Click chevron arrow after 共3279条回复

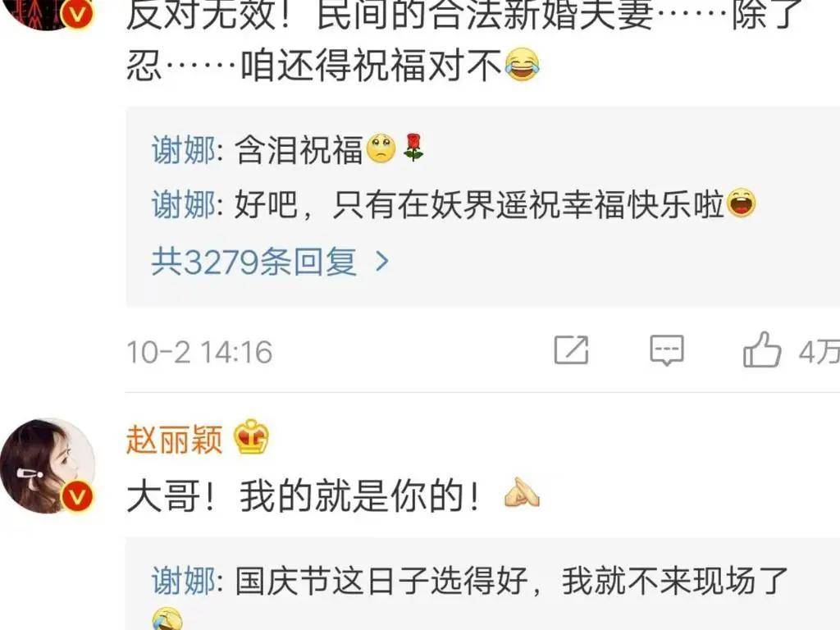pyautogui.click(x=382, y=262)
